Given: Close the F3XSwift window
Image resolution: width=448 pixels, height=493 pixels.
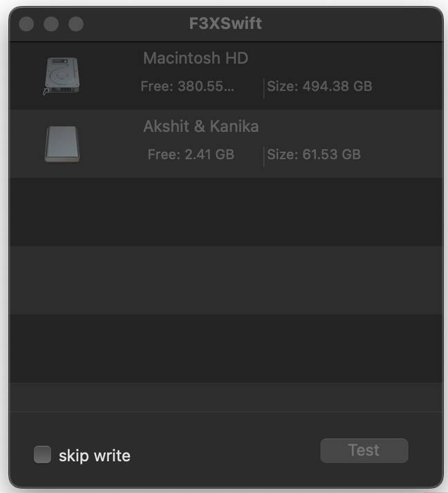Looking at the screenshot, I should point(26,24).
